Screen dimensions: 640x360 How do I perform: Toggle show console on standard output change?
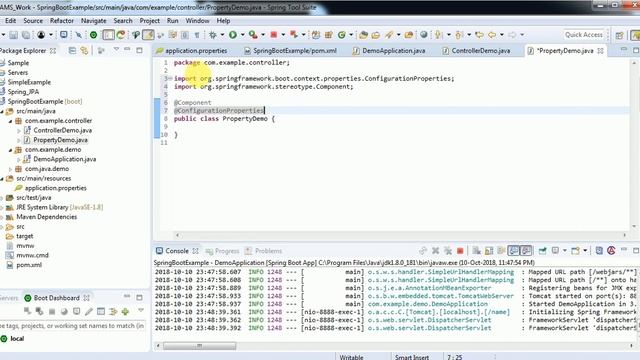pyautogui.click(x=513, y=251)
